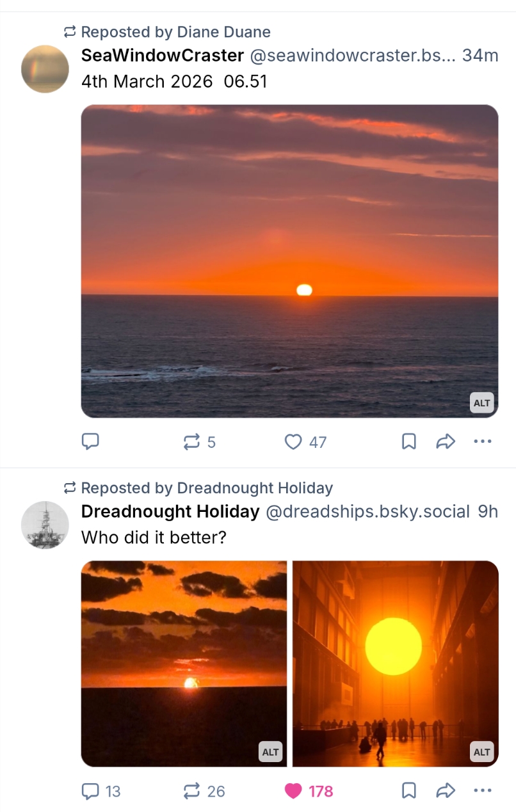Open more options for SeaWindowCraster's post

point(482,442)
